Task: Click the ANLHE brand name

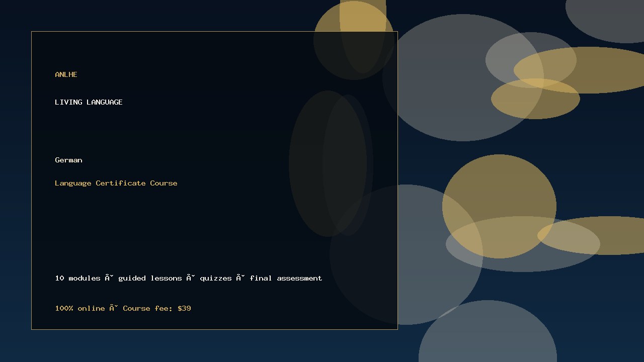Action: (x=66, y=74)
